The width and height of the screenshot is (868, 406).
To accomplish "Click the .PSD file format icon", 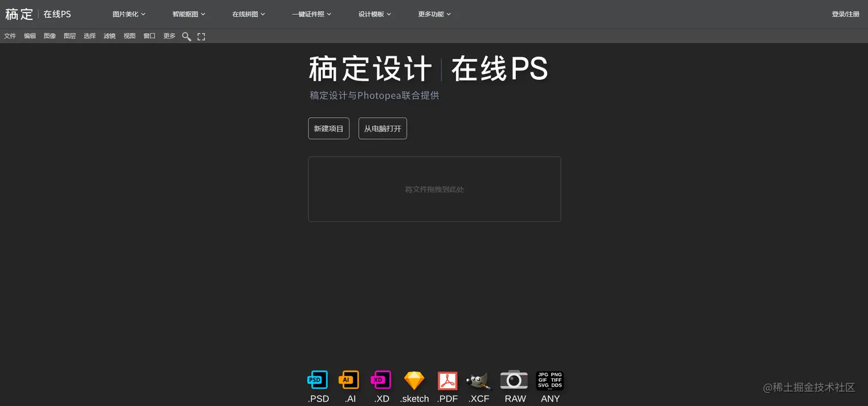I will point(317,380).
